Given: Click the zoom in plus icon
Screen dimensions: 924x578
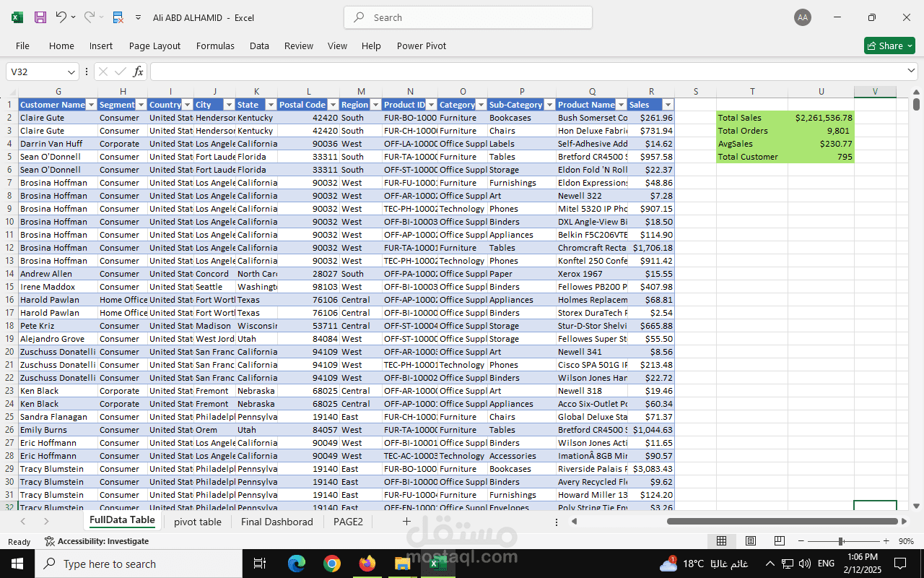Looking at the screenshot, I should point(886,541).
